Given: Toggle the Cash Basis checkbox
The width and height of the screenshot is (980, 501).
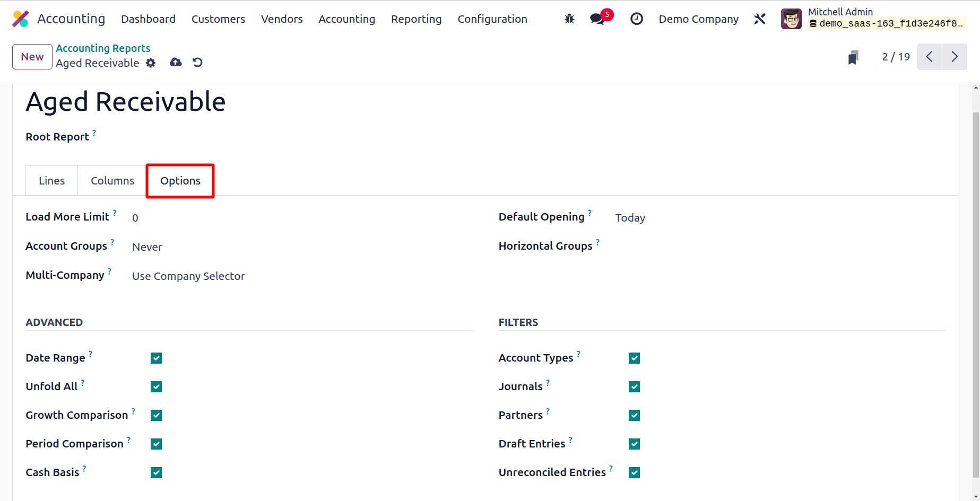Looking at the screenshot, I should click(x=156, y=473).
